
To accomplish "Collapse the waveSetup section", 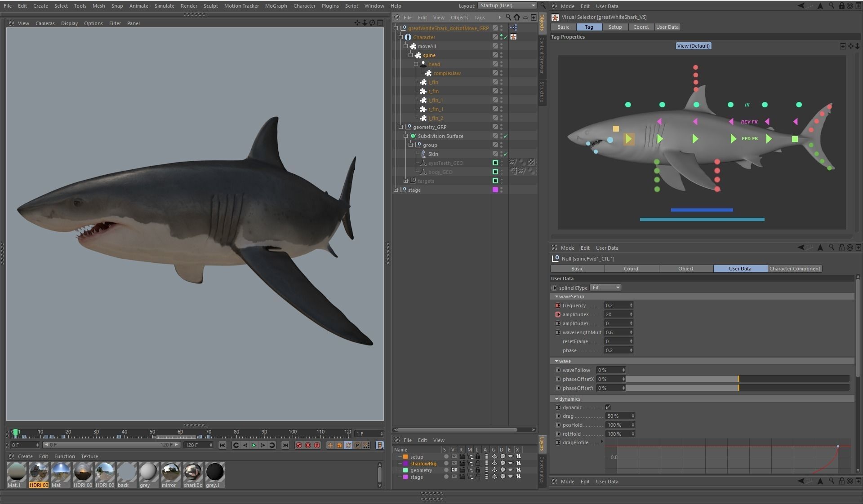I will 556,296.
